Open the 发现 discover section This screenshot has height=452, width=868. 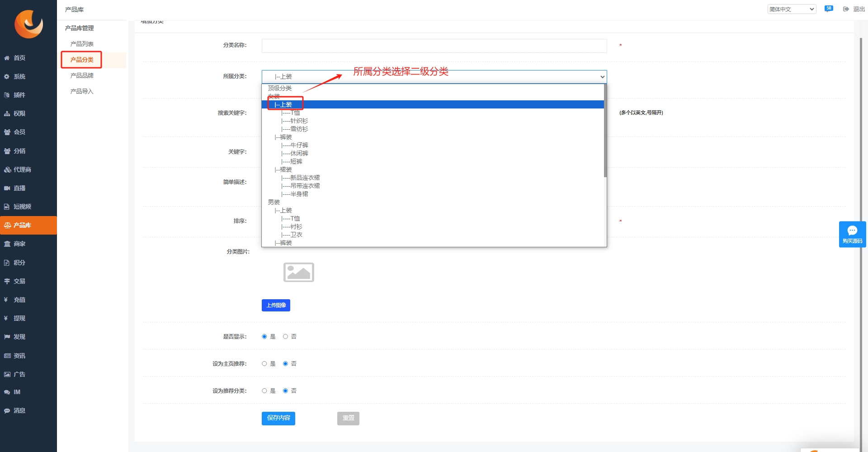click(28, 337)
